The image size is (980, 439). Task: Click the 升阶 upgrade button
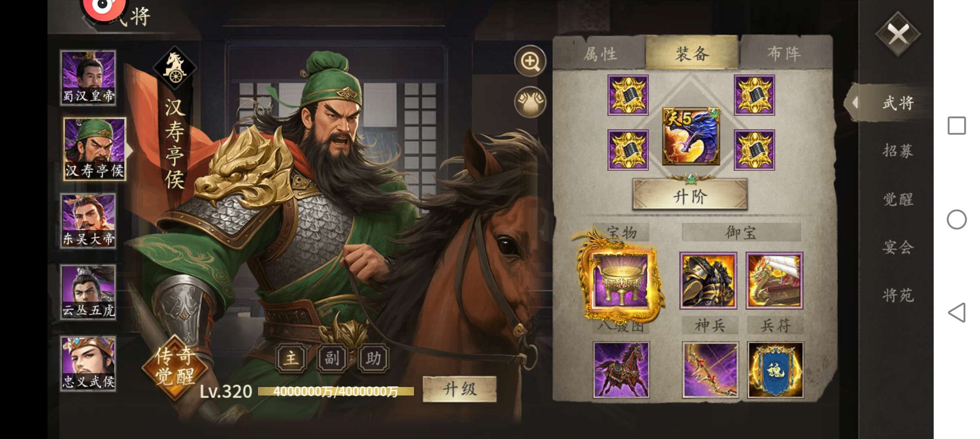pyautogui.click(x=690, y=196)
